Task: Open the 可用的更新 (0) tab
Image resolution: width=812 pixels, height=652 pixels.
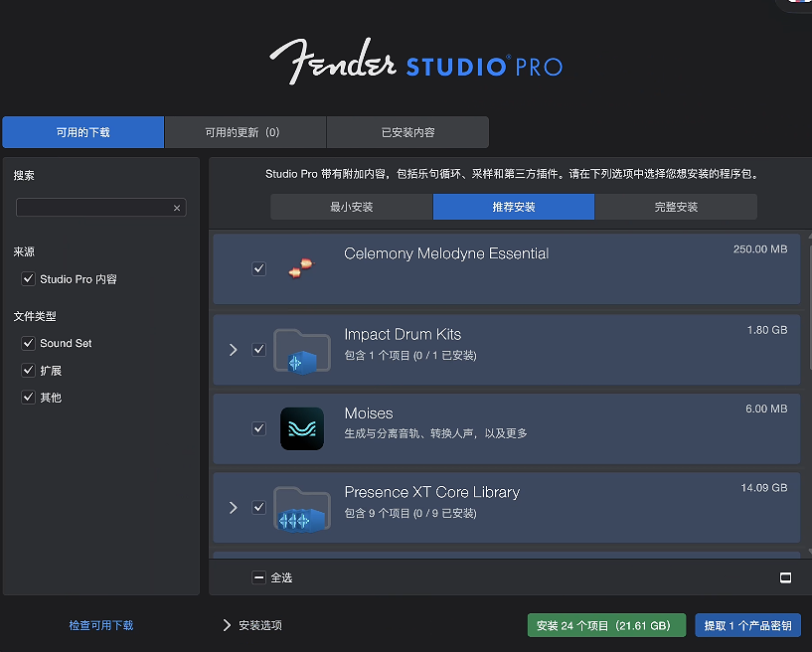Action: pos(245,132)
